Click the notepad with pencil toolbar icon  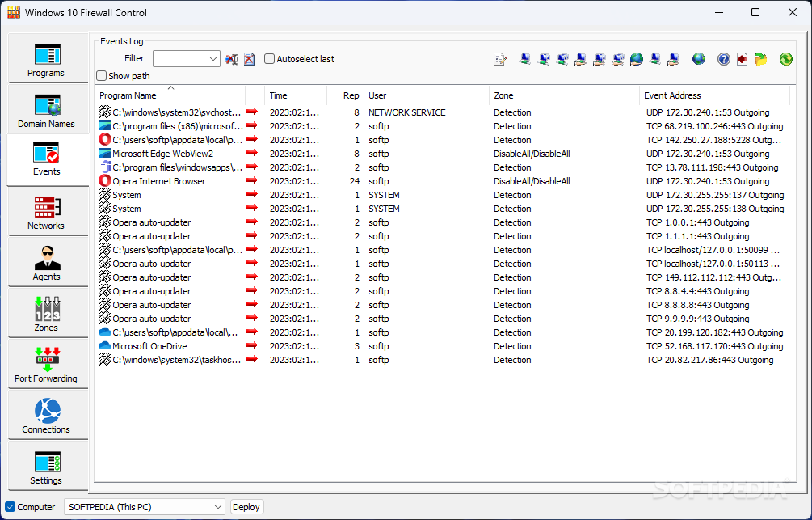pos(500,59)
